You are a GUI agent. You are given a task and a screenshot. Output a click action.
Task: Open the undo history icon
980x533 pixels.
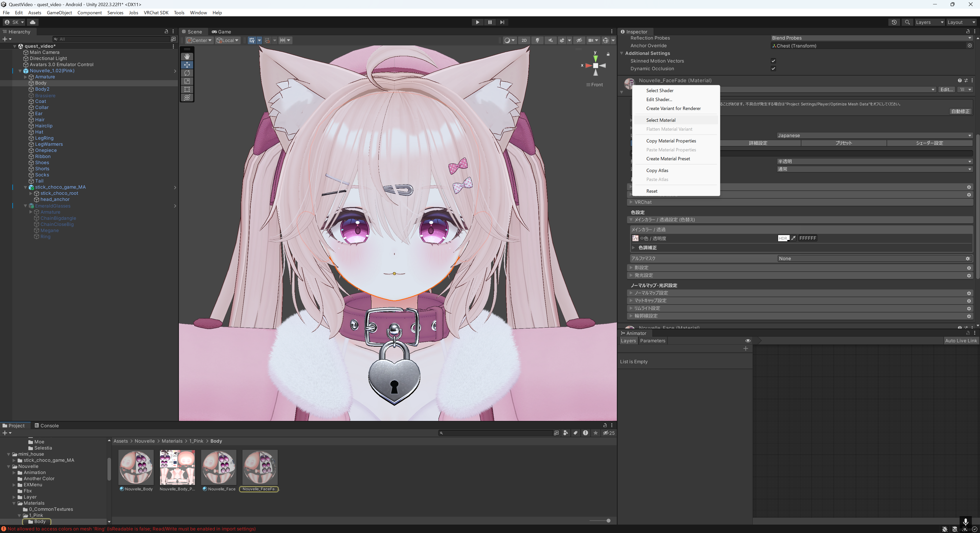point(894,22)
